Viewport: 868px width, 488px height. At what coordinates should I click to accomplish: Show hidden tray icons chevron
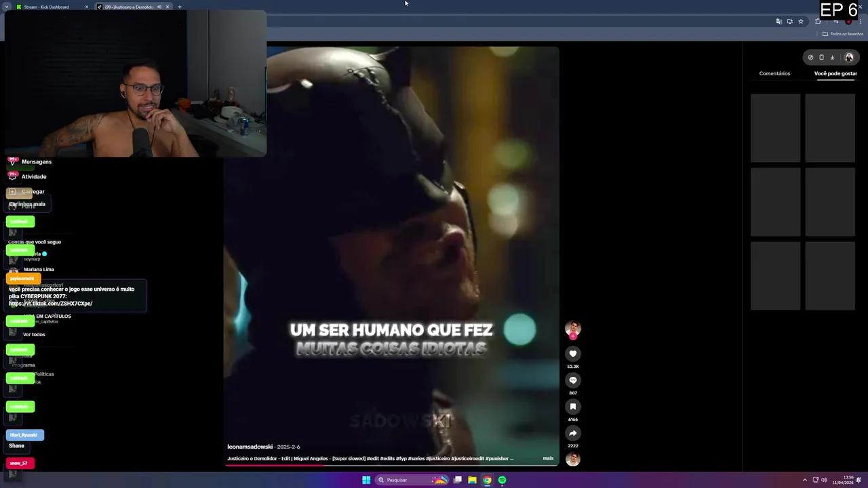[x=806, y=480]
